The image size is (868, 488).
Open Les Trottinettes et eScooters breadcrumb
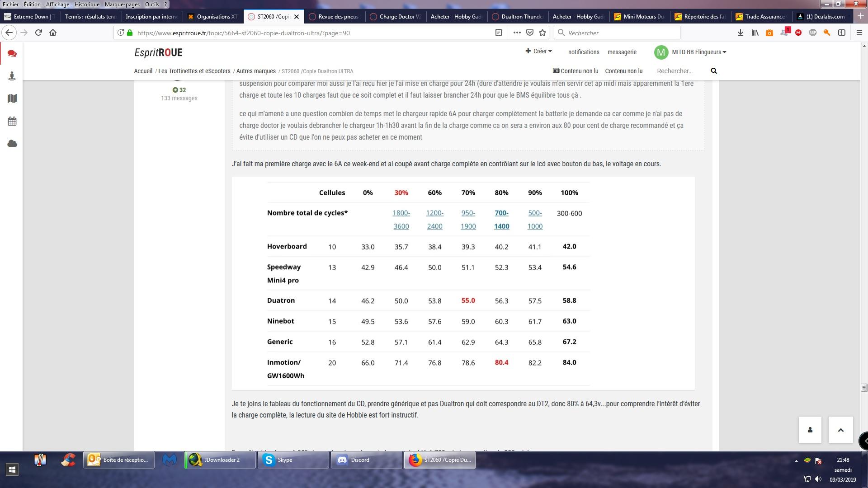click(194, 71)
